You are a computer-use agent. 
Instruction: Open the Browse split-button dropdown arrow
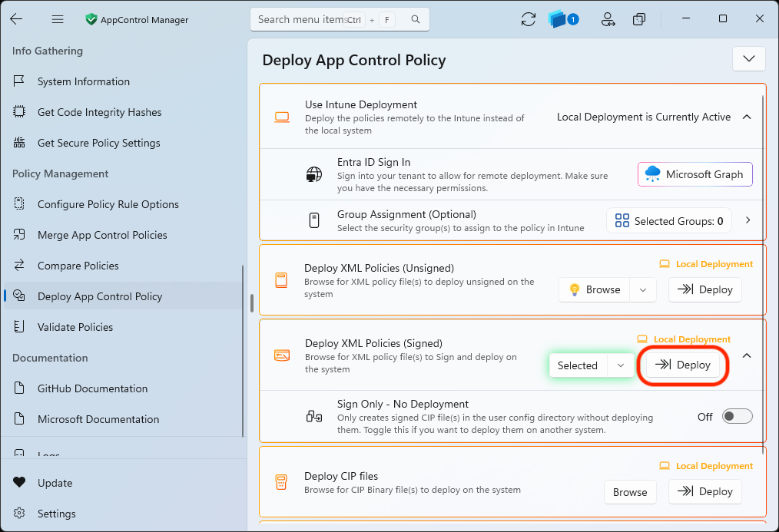click(643, 290)
